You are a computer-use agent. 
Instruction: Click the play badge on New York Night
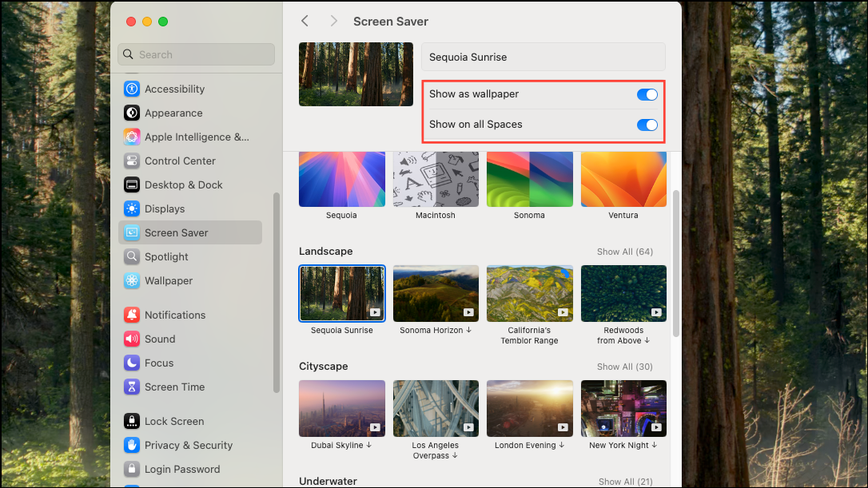click(656, 427)
